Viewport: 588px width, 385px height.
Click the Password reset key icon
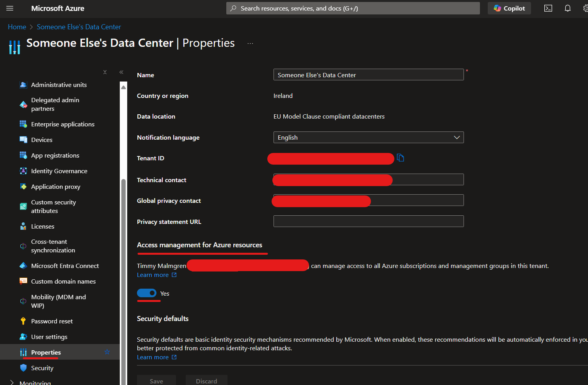(23, 321)
